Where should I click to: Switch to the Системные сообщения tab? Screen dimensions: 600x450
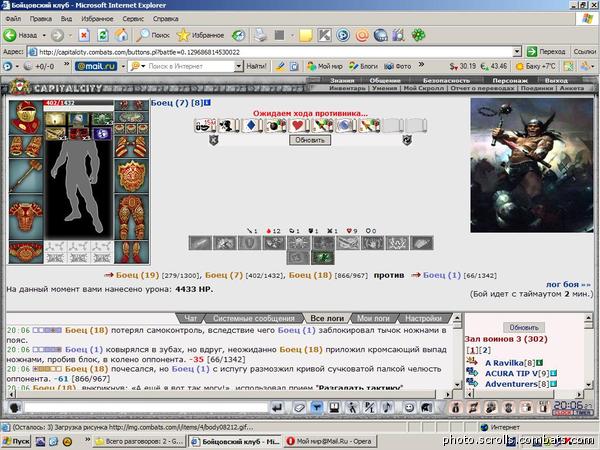tap(254, 318)
